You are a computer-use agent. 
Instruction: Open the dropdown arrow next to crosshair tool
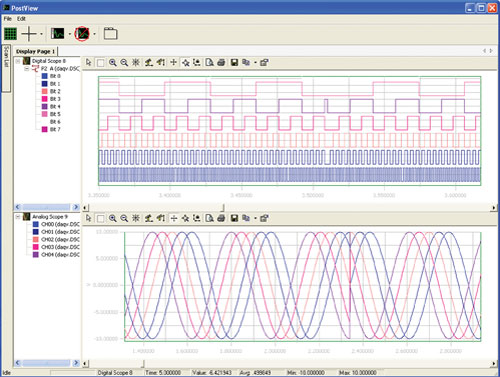[x=41, y=34]
